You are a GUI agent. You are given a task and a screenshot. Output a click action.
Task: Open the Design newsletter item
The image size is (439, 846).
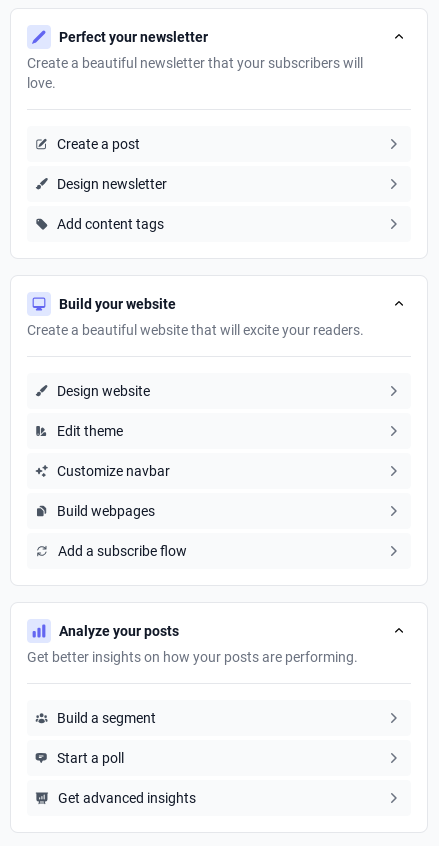point(219,184)
